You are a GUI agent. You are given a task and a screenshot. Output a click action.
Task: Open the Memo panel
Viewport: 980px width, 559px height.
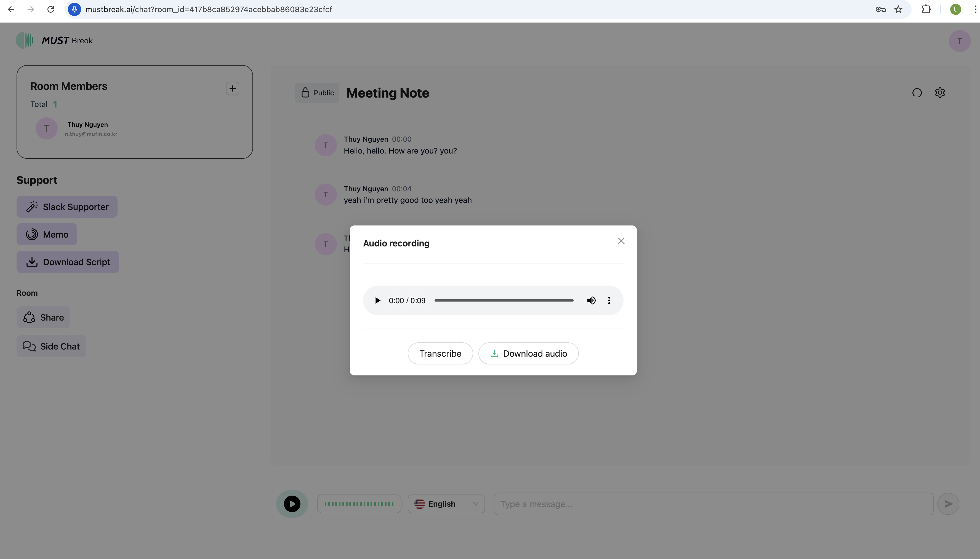click(x=47, y=235)
